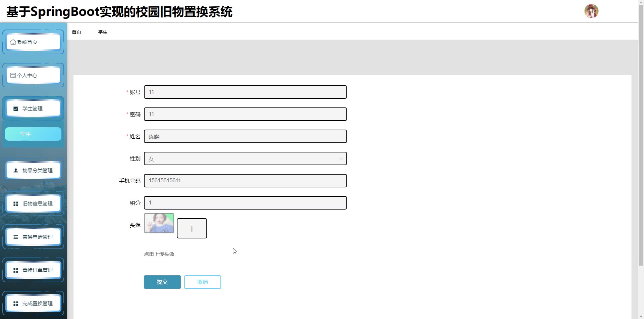The image size is (644, 319).
Task: Go to 首页 in the breadcrumb
Action: click(x=76, y=32)
